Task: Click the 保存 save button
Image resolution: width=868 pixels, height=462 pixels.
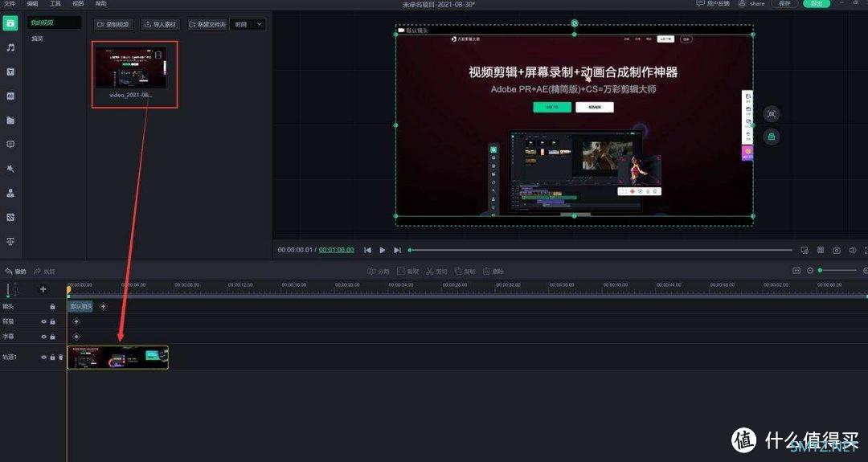Action: pos(784,4)
